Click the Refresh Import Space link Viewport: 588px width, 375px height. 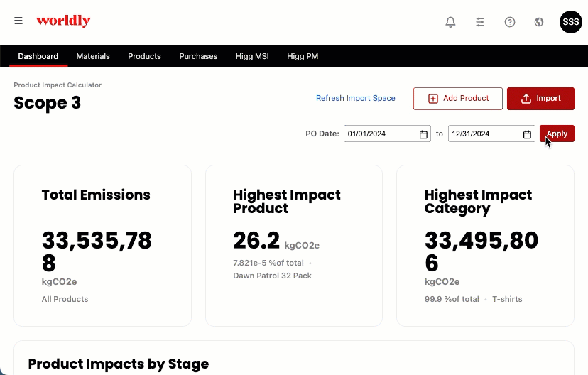(x=356, y=98)
